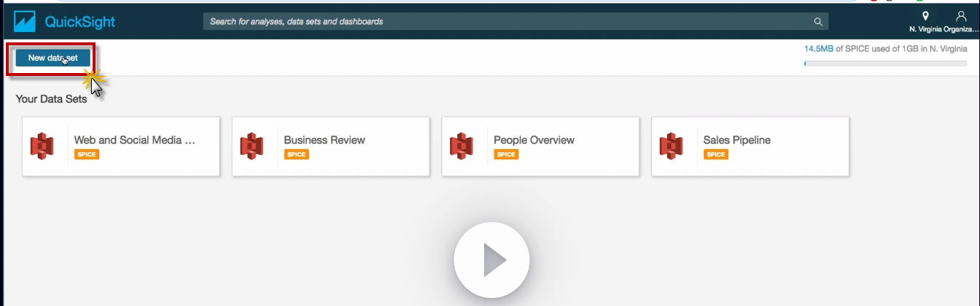Click the S3 icon on Business Review card
The image size is (980, 306).
pos(252,146)
